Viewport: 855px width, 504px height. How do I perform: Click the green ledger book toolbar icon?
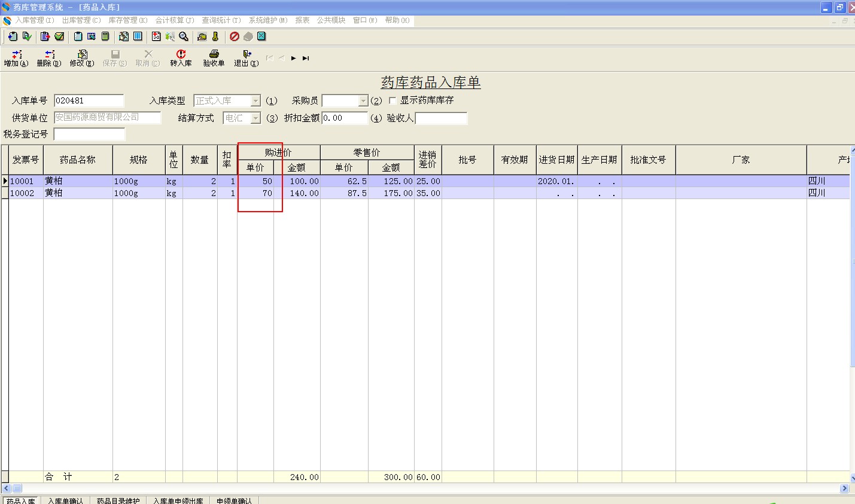click(x=105, y=36)
